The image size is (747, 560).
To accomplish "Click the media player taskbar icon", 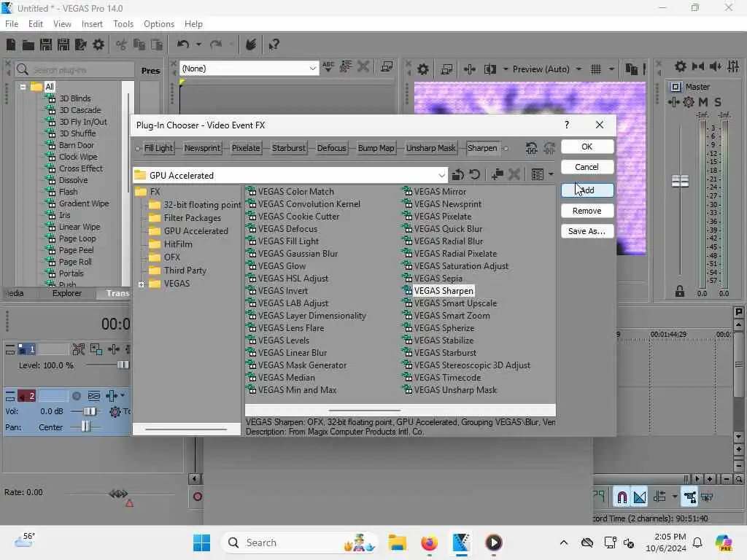I will (494, 542).
